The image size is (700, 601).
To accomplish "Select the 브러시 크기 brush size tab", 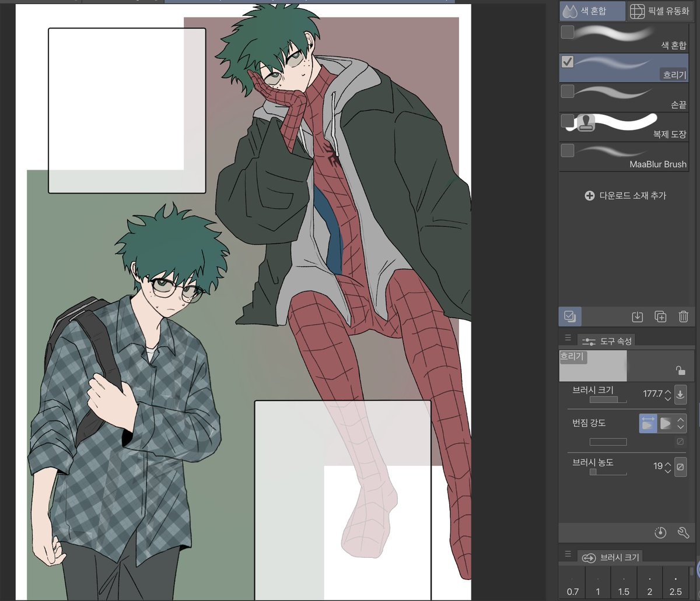I will tap(611, 557).
